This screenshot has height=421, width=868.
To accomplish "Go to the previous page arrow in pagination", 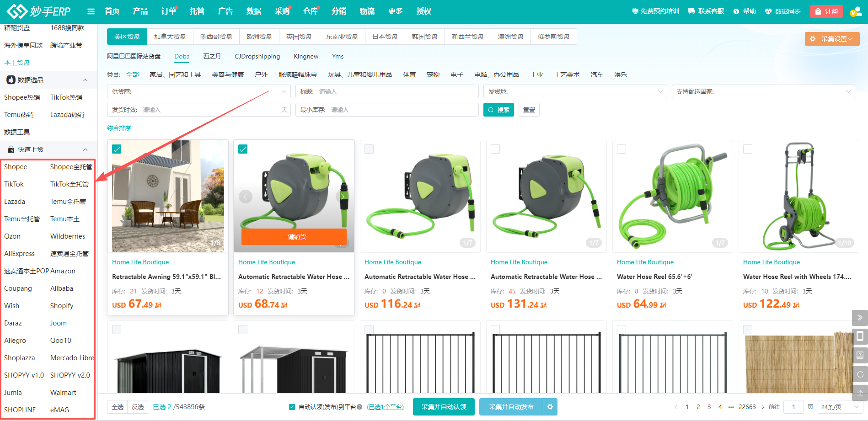I will coord(676,407).
